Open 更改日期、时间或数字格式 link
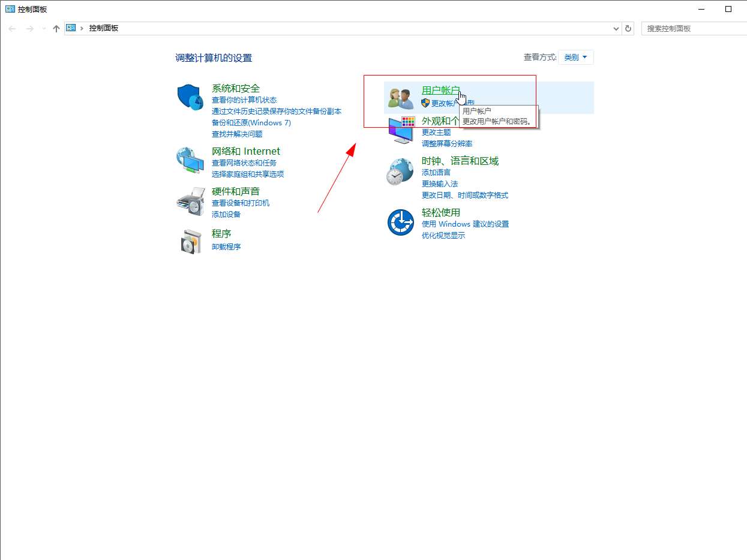The image size is (747, 560). 465,195
